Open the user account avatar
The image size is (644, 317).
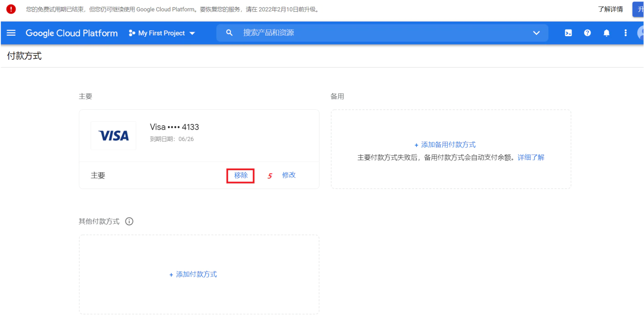click(x=641, y=33)
